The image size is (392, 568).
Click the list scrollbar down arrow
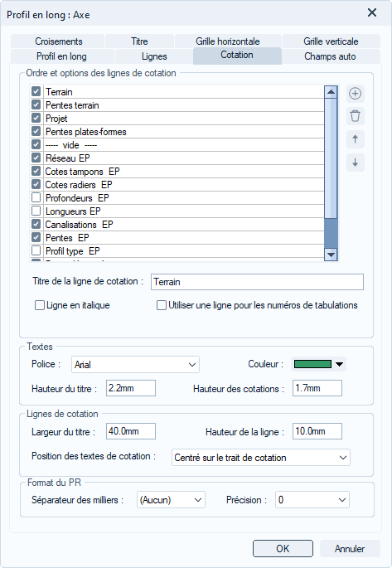[x=331, y=255]
